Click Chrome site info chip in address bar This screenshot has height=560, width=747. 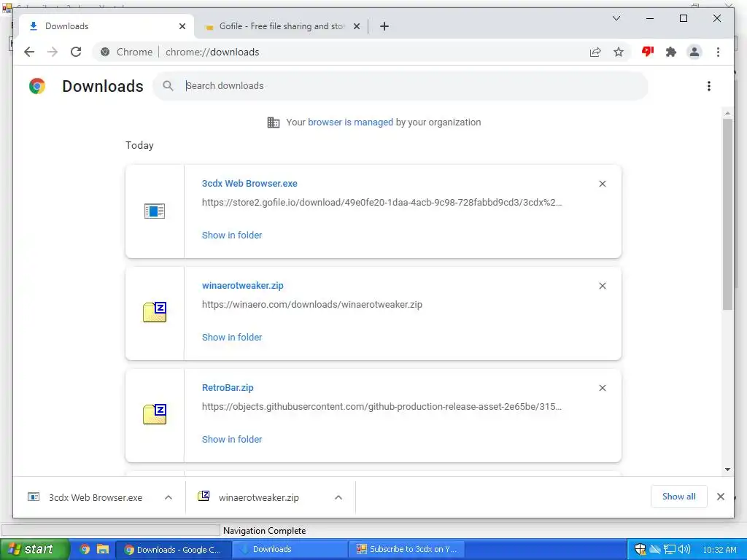[x=127, y=52]
